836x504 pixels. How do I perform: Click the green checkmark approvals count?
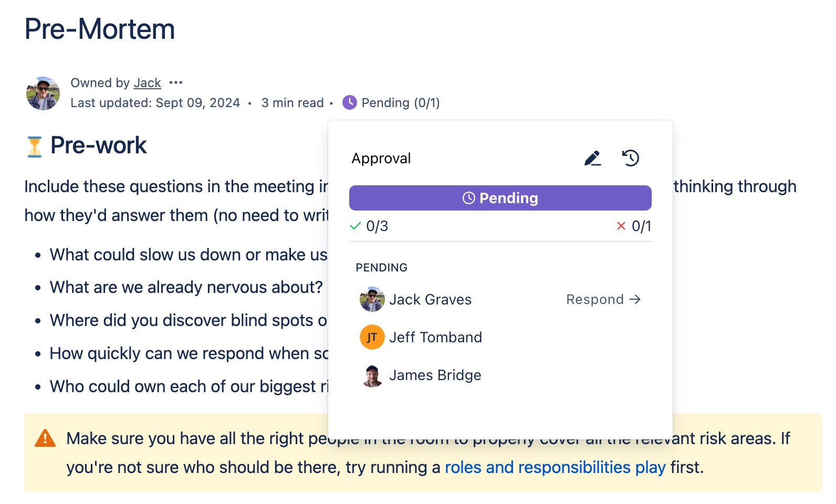point(369,226)
